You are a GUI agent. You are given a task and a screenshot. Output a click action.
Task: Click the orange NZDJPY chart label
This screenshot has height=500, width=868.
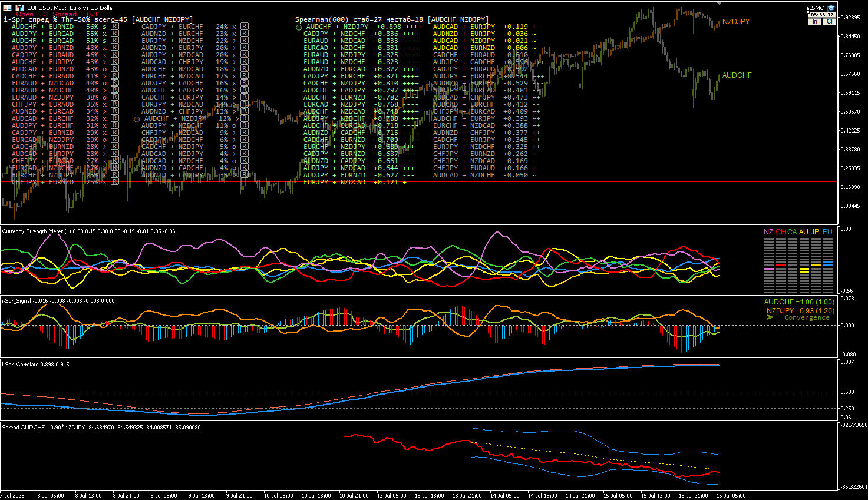pos(736,22)
